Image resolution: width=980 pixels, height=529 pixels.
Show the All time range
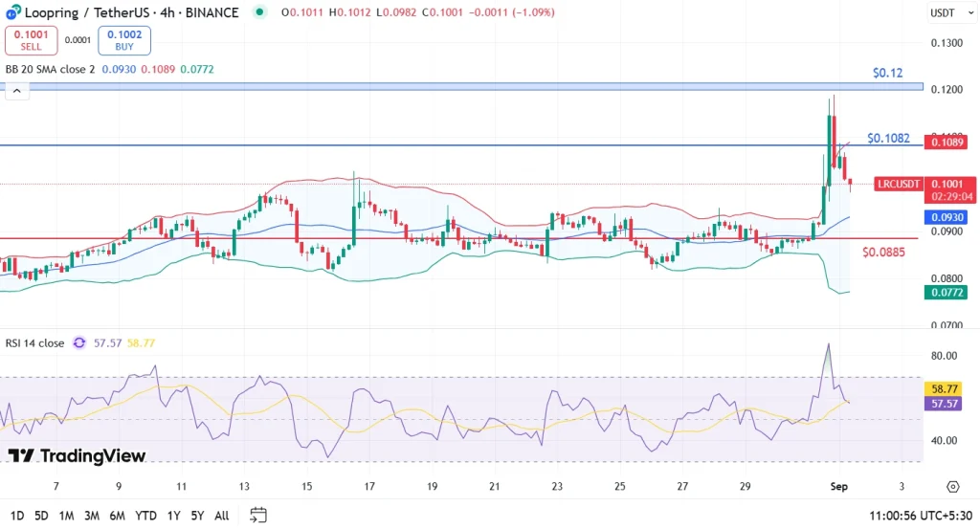(x=221, y=515)
